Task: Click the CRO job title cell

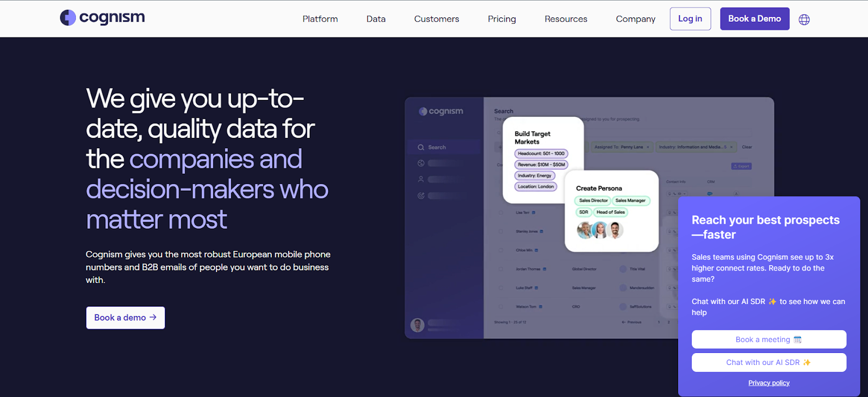Action: click(576, 306)
